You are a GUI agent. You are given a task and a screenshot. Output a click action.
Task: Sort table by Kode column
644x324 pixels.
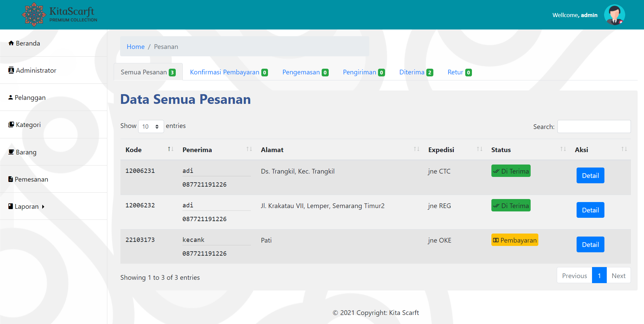[x=170, y=149]
